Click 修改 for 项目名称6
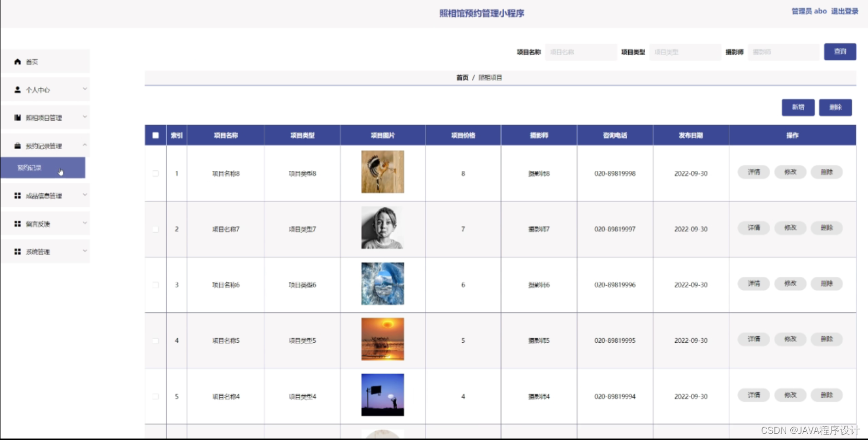868x440 pixels. (x=790, y=284)
